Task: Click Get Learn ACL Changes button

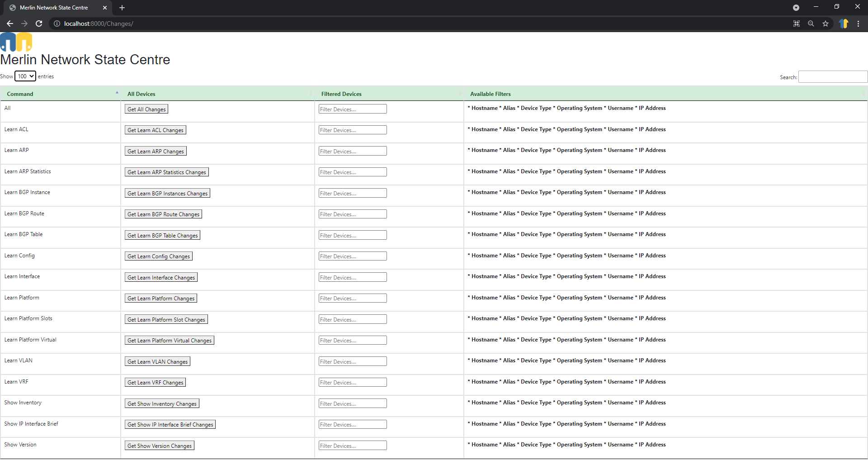Action: pos(156,130)
